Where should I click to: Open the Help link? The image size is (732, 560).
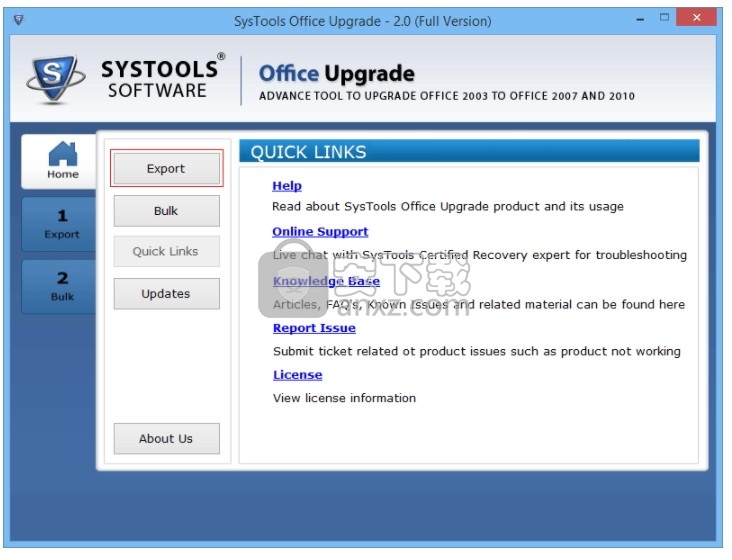pos(287,186)
